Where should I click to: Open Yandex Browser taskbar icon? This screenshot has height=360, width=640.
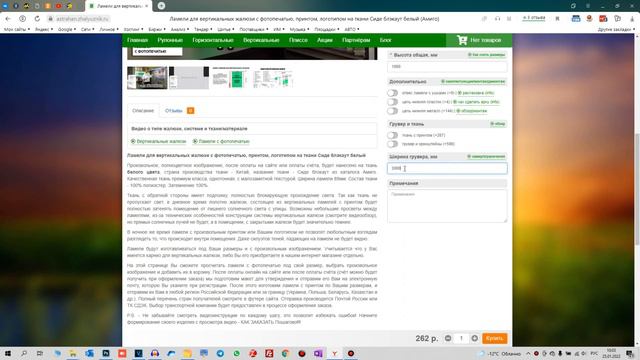pos(334,353)
